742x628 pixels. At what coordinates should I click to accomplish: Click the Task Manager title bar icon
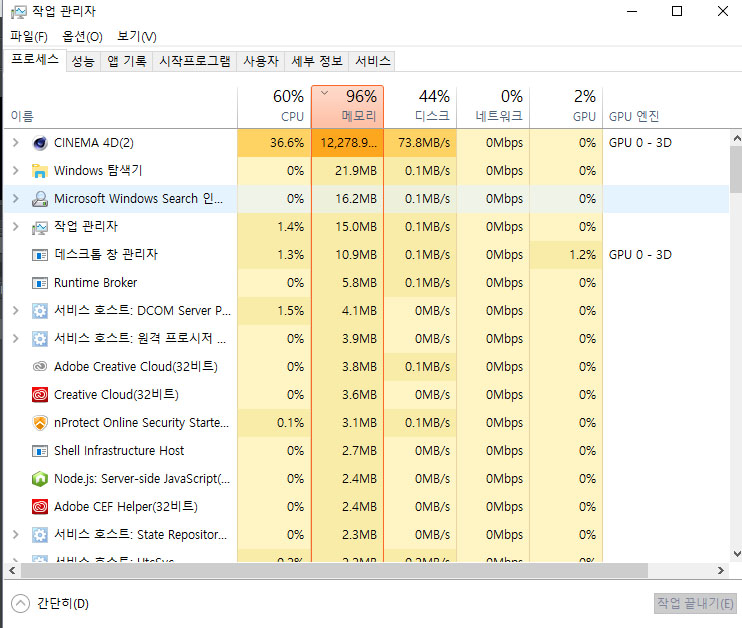tap(18, 11)
